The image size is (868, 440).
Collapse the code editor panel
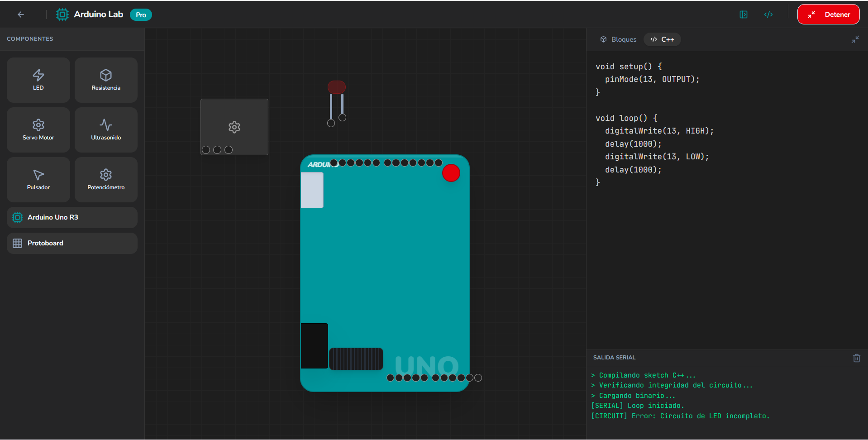(855, 40)
